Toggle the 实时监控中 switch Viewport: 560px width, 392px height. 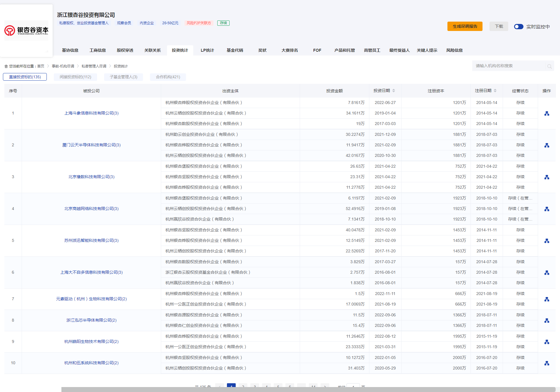click(x=518, y=27)
